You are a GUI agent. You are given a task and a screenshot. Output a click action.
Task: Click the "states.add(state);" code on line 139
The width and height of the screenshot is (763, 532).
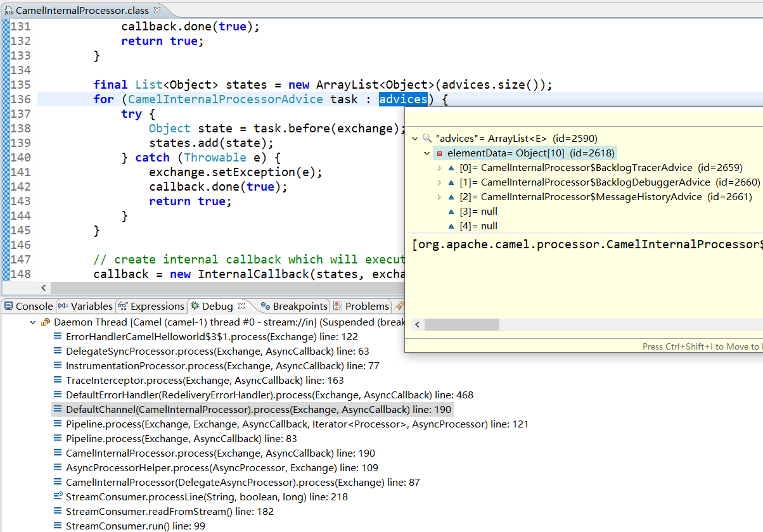[x=212, y=143]
